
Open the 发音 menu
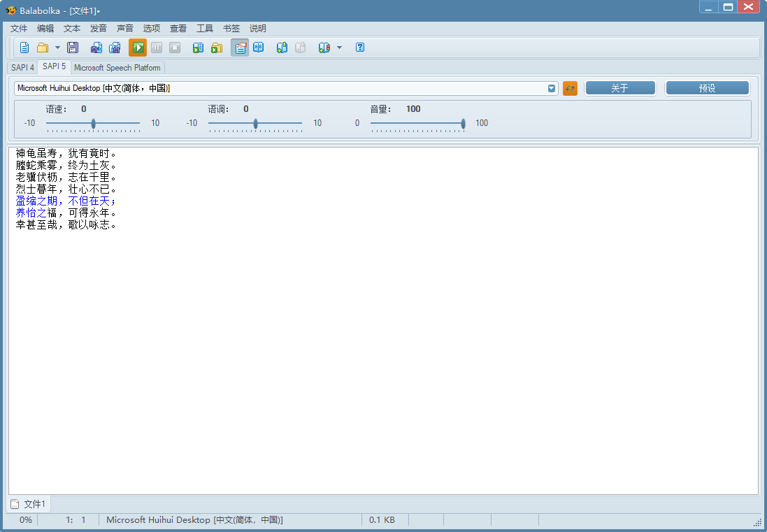[x=99, y=29]
